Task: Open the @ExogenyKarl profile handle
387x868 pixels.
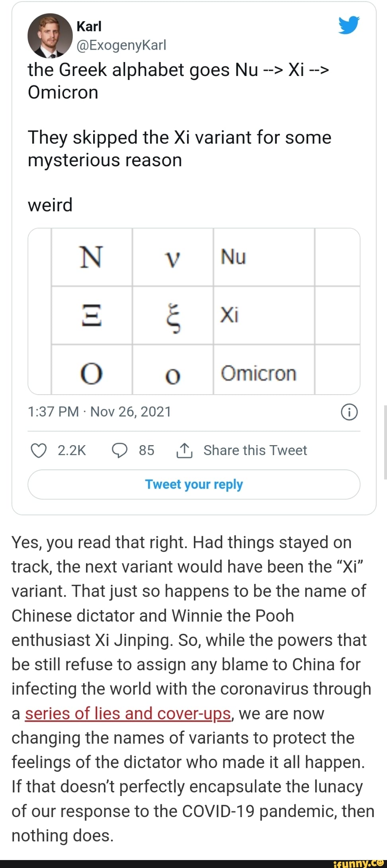Action: click(121, 45)
